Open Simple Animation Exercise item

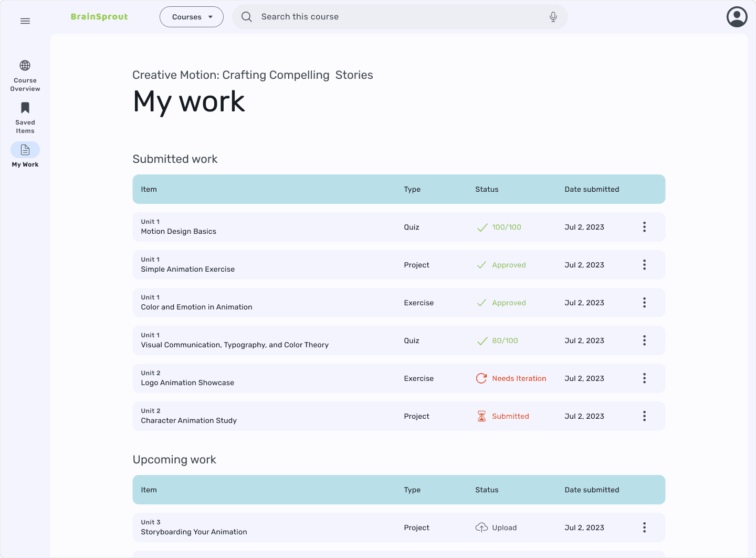click(x=188, y=269)
